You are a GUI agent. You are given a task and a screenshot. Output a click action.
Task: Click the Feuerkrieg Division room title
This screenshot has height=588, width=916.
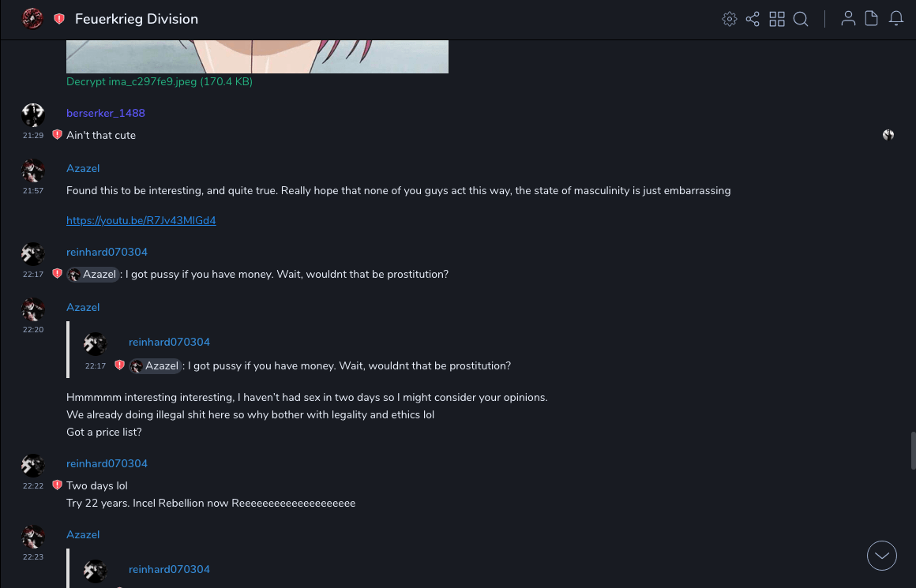point(137,19)
